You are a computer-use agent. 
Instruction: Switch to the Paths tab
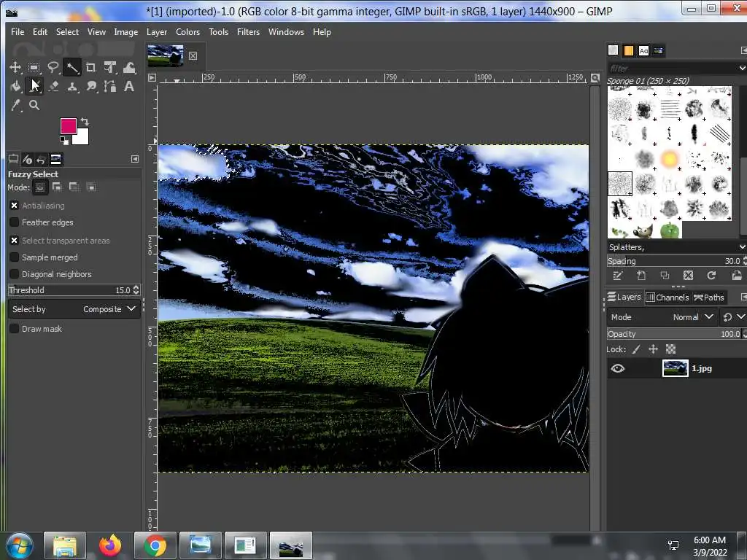click(709, 297)
